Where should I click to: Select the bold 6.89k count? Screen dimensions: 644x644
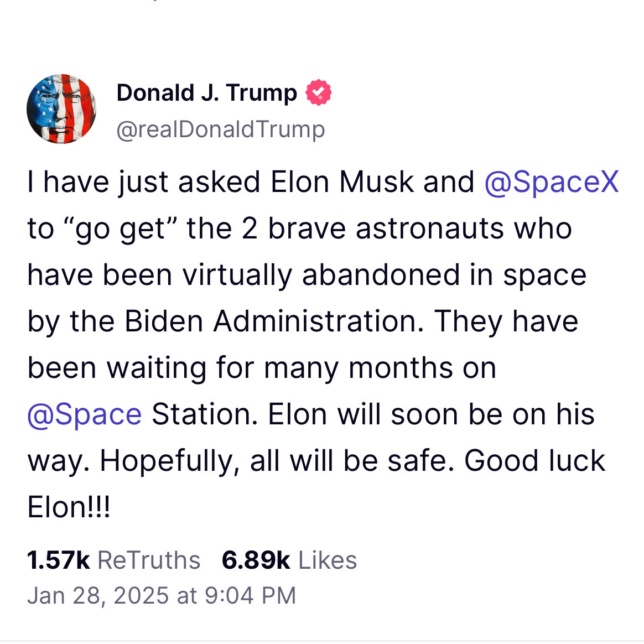[x=256, y=560]
